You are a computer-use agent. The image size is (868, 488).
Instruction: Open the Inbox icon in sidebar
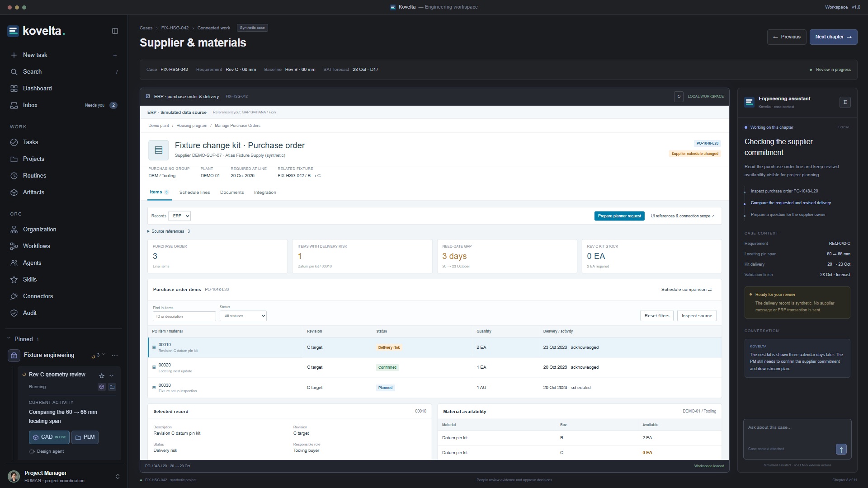pos(14,105)
